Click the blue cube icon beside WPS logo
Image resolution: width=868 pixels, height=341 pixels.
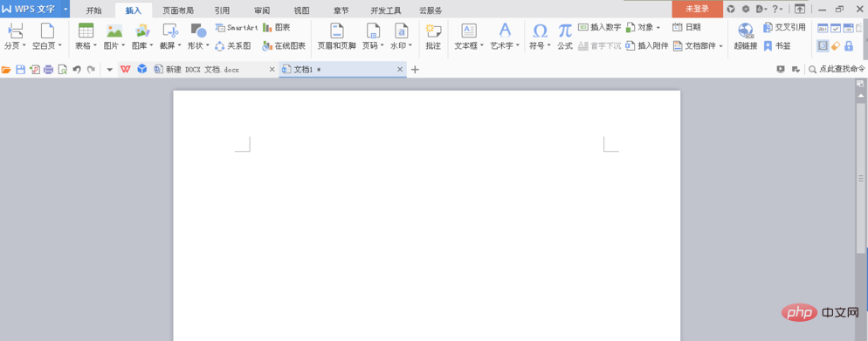point(142,69)
